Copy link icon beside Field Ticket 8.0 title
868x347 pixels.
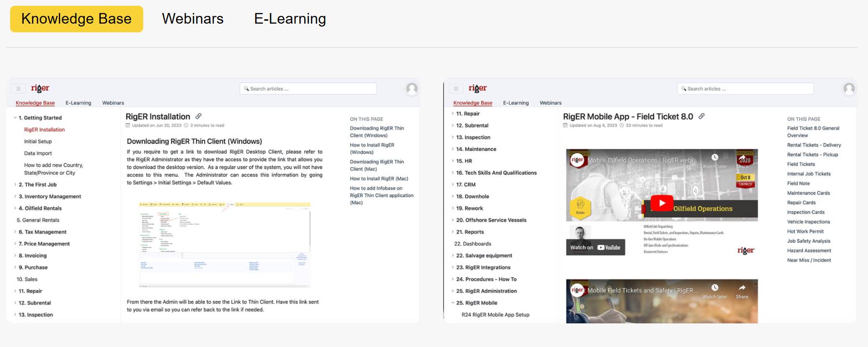coord(702,116)
